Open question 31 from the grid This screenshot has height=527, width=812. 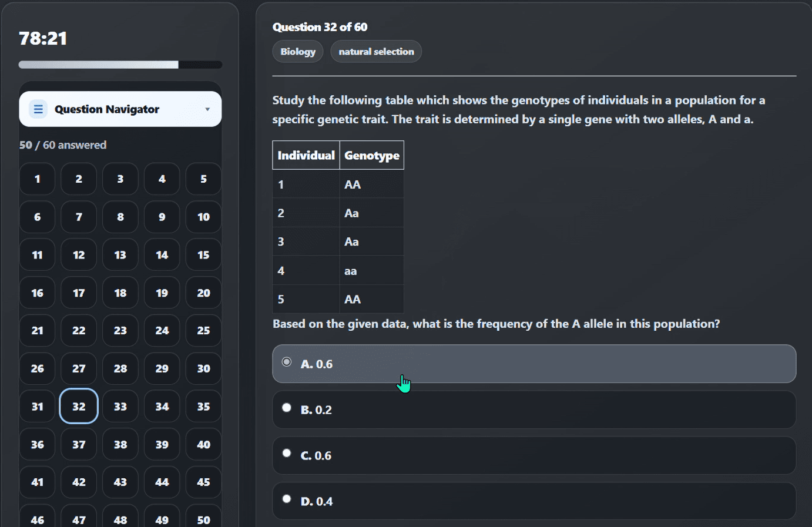[37, 407]
